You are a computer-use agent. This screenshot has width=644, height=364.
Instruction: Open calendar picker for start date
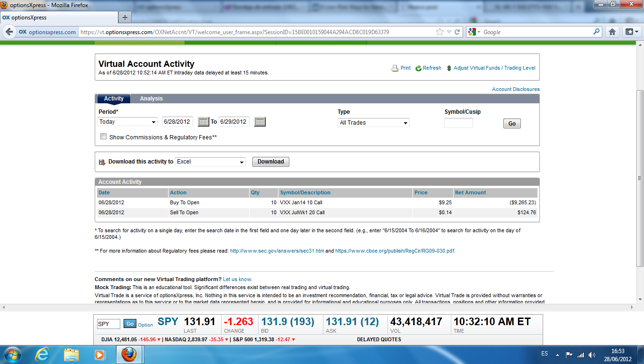pos(203,122)
